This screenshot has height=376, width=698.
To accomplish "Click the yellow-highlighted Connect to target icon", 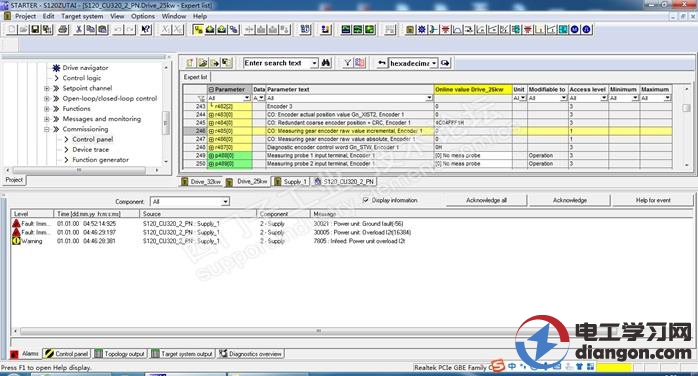I will 198,29.
